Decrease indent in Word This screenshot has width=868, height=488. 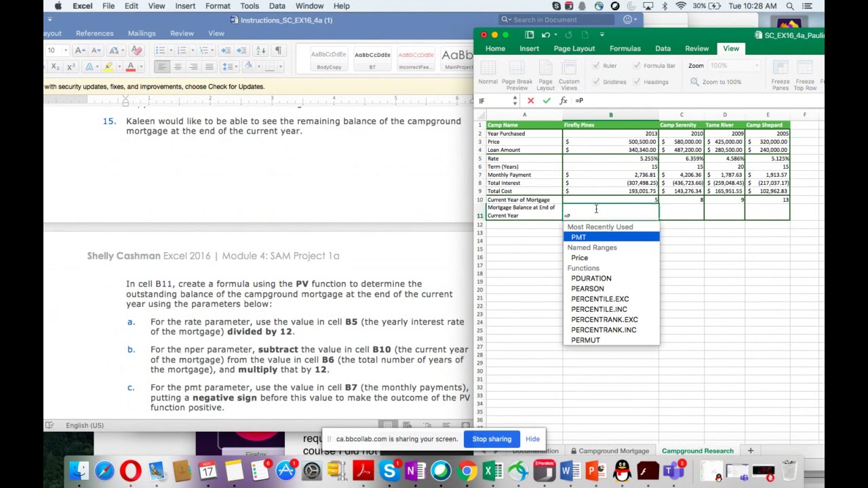point(226,51)
